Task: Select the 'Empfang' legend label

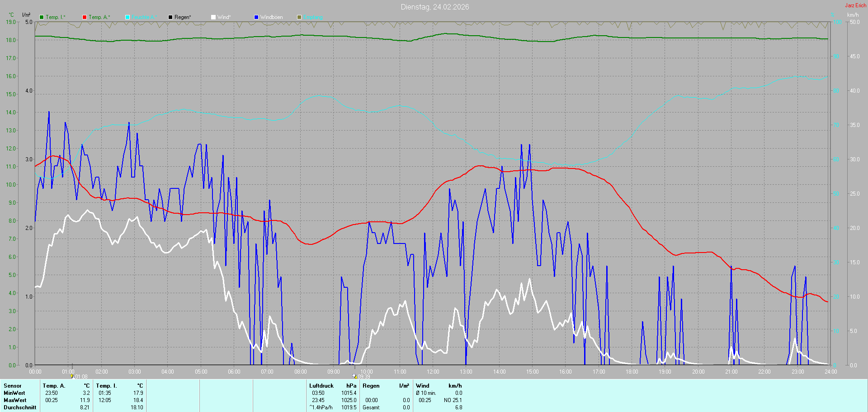Action: pyautogui.click(x=313, y=17)
